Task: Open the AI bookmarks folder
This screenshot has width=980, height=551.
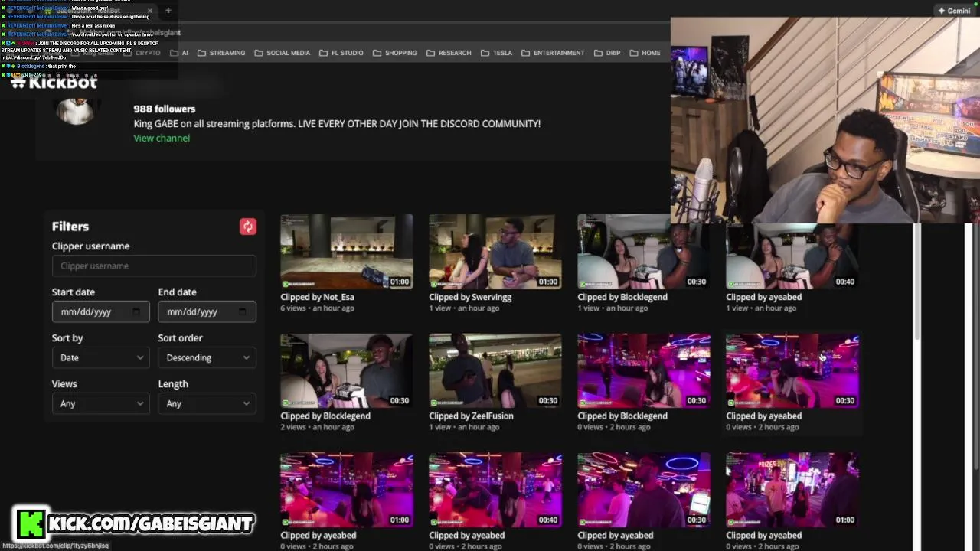Action: pos(180,53)
